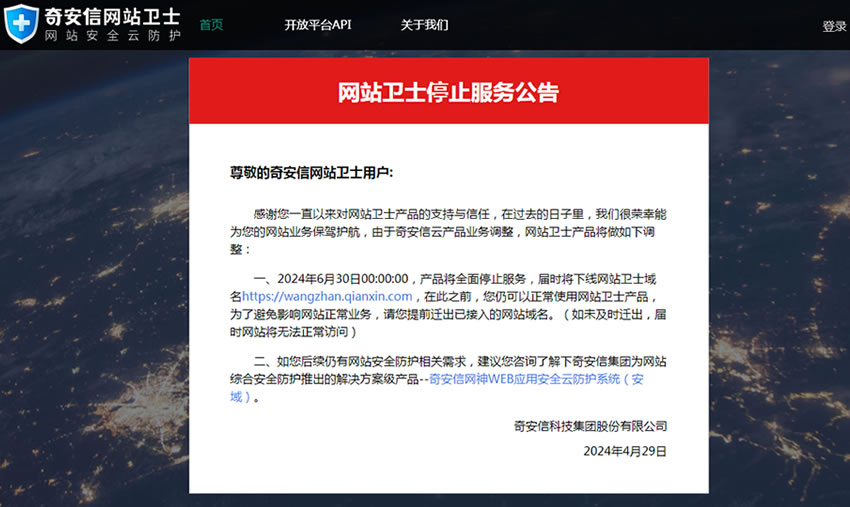
Task: Go to the 关于我们 page
Action: (x=424, y=25)
